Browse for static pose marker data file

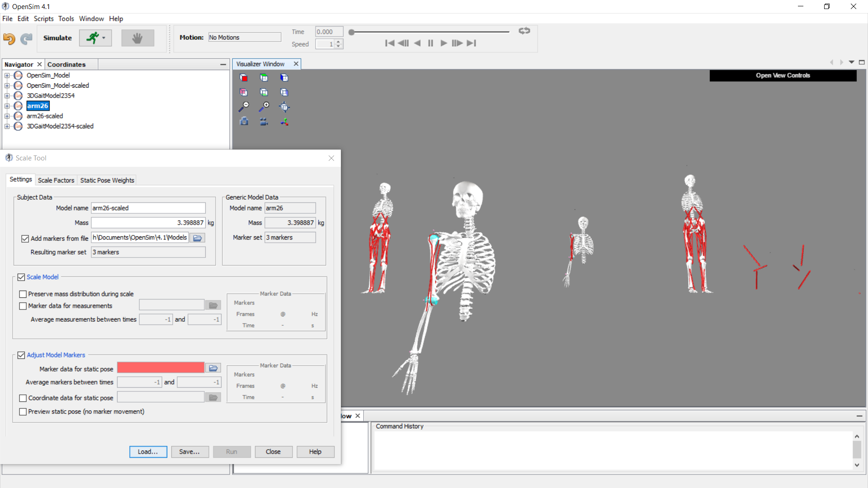(x=213, y=368)
